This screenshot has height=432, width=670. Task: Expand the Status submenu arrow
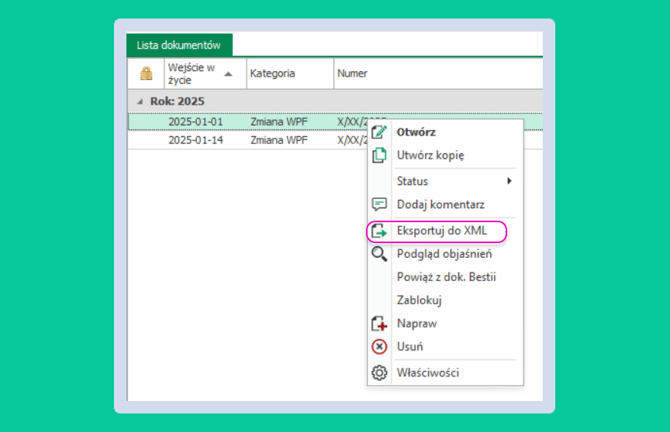click(509, 181)
